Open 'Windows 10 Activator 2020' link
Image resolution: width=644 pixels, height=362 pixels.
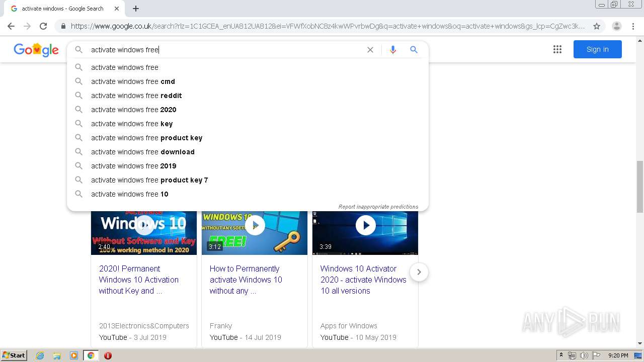tap(363, 280)
